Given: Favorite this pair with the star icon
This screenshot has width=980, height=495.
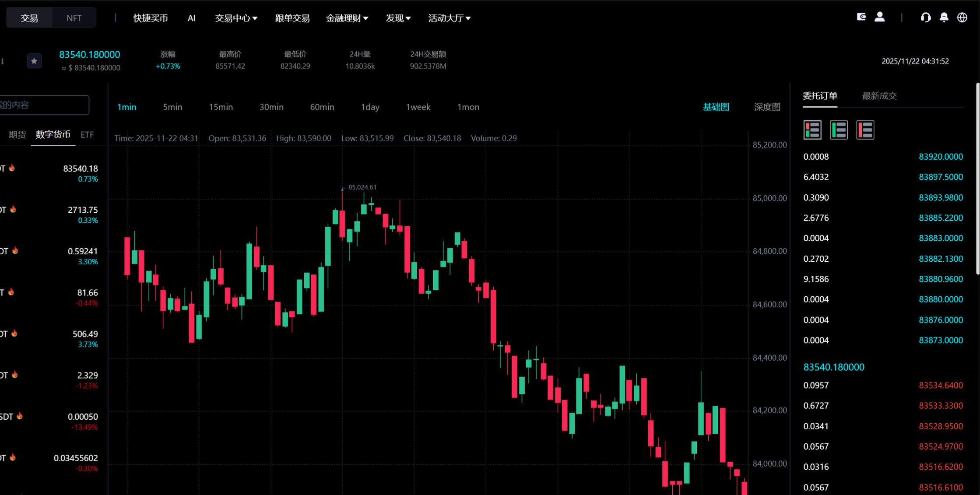Looking at the screenshot, I should (x=34, y=61).
